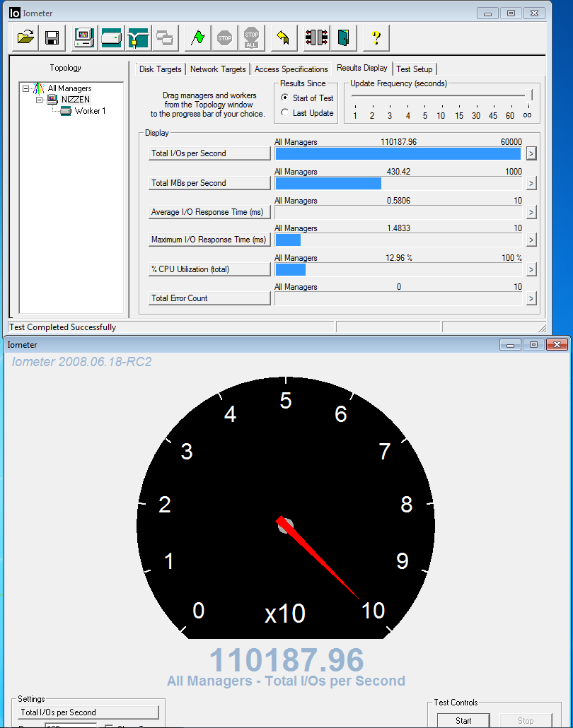This screenshot has width=573, height=728.
Task: Click the % CPU Utilization (total) button
Action: point(209,269)
